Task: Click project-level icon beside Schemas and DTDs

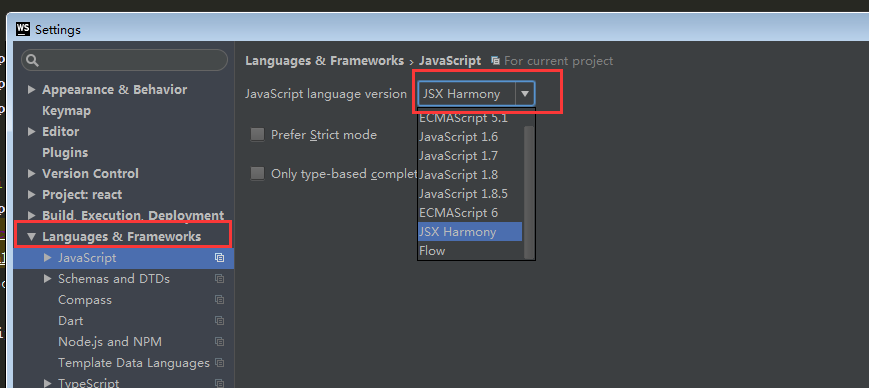Action: 219,279
